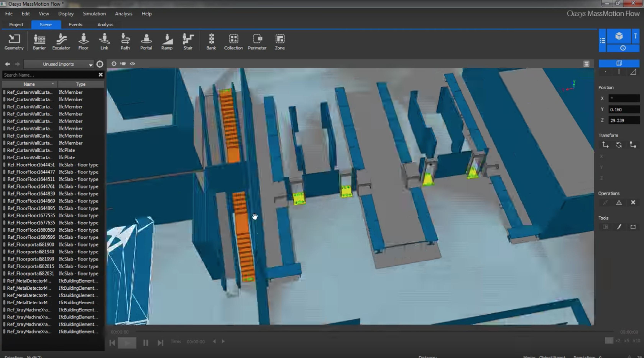Screen dimensions: 644x358
Task: Toggle the clock time panel button
Action: 623,48
